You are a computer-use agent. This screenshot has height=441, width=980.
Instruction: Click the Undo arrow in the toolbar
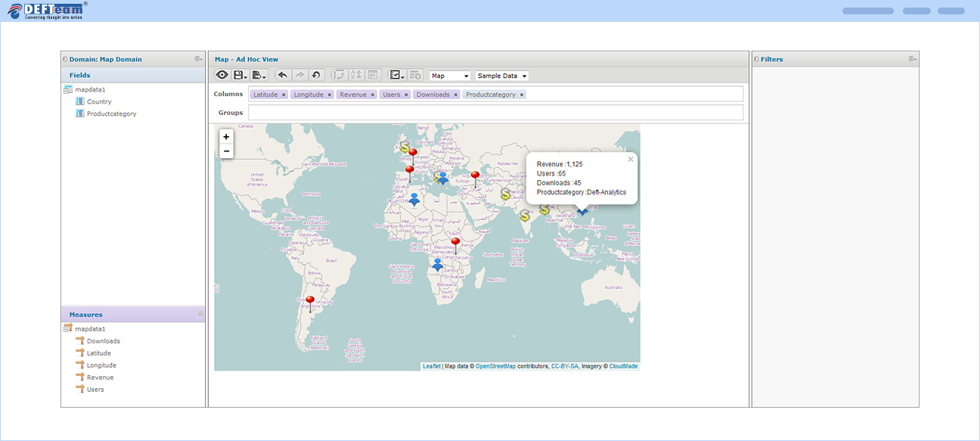(x=282, y=75)
